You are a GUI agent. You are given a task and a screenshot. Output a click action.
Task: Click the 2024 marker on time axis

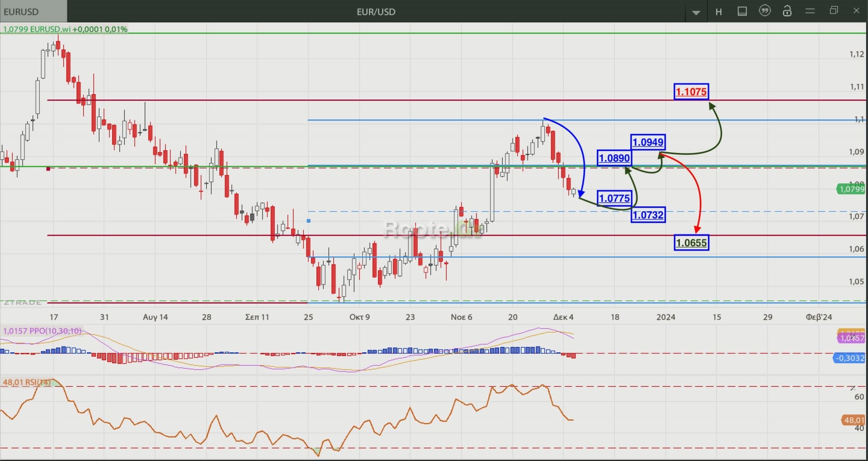[x=665, y=317]
